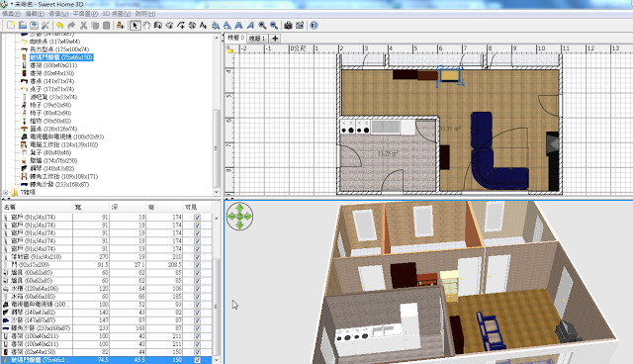
Task: Redo the last undone action
Action: pos(71,26)
